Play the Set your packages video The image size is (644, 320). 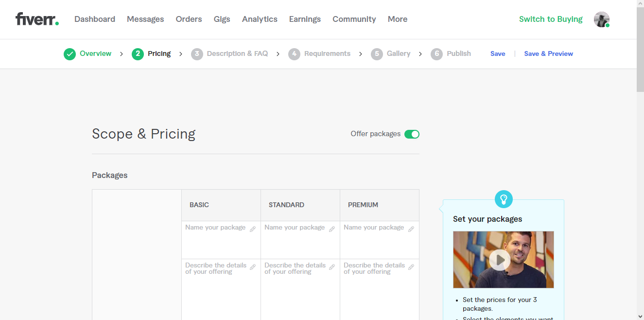coord(500,260)
